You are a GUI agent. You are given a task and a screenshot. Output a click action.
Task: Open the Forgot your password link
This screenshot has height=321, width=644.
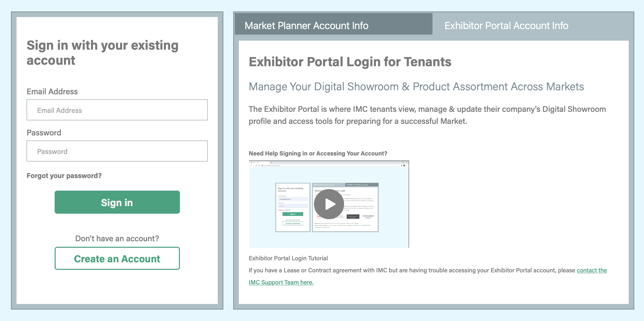tap(64, 176)
